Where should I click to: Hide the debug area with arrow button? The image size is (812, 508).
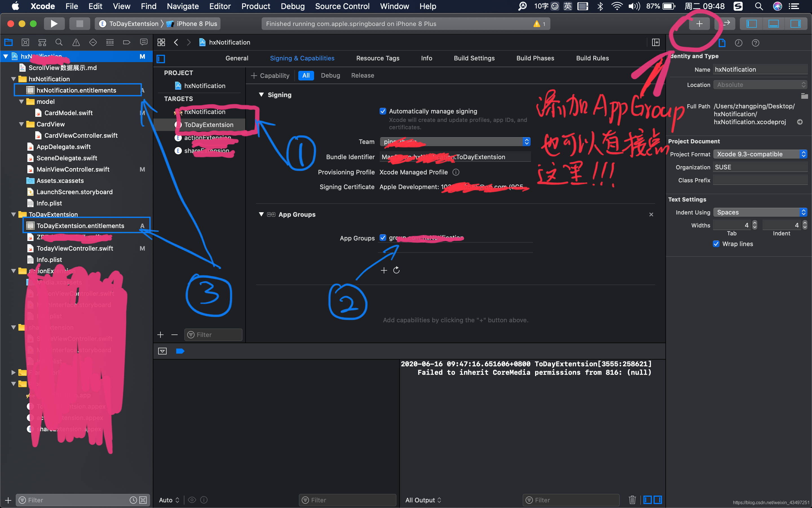[x=162, y=351]
